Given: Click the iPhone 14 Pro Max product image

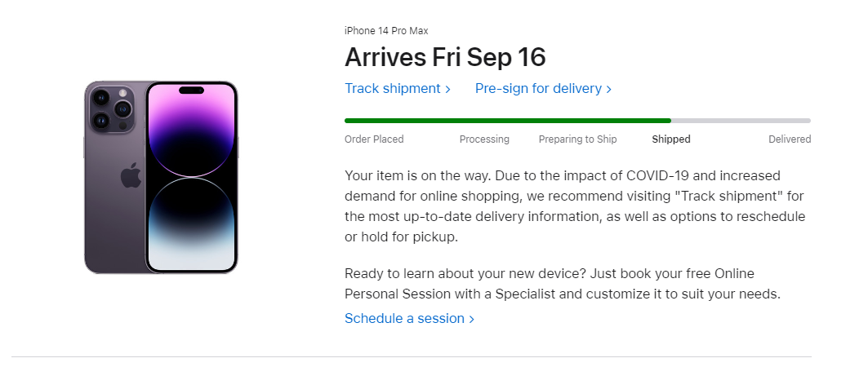Looking at the screenshot, I should pyautogui.click(x=161, y=177).
